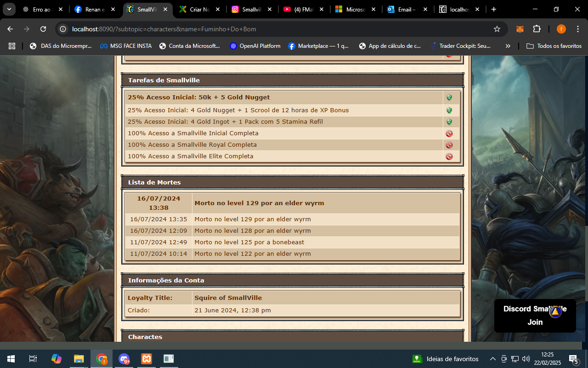
Task: Open Copilot from the taskbar
Action: [x=56, y=359]
